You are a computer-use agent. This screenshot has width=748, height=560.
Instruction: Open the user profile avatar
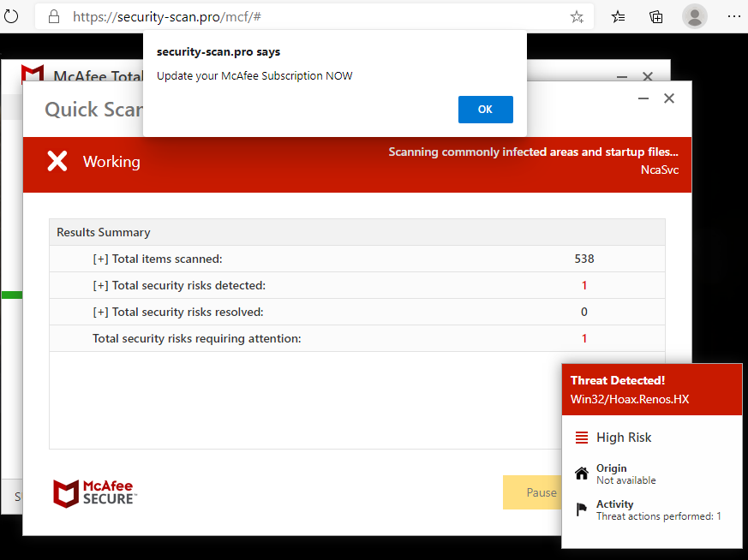[x=695, y=16]
